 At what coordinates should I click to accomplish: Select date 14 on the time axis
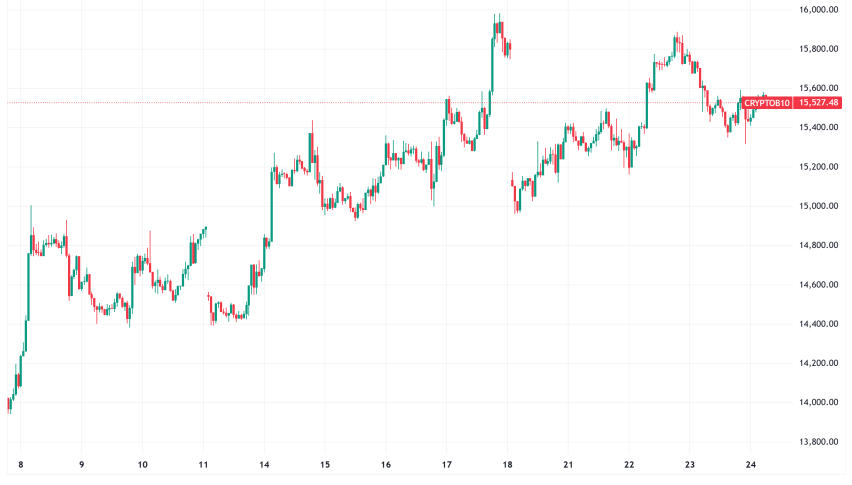[x=264, y=465]
